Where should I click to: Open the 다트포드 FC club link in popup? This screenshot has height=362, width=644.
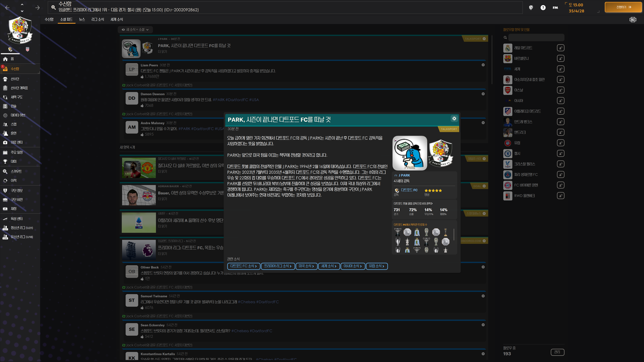tap(409, 190)
